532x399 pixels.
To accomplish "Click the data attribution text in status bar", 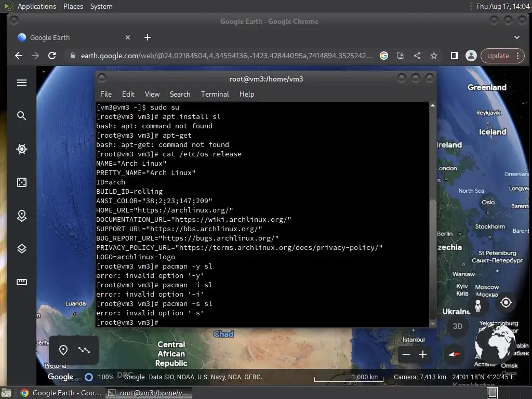I will coord(207,377).
